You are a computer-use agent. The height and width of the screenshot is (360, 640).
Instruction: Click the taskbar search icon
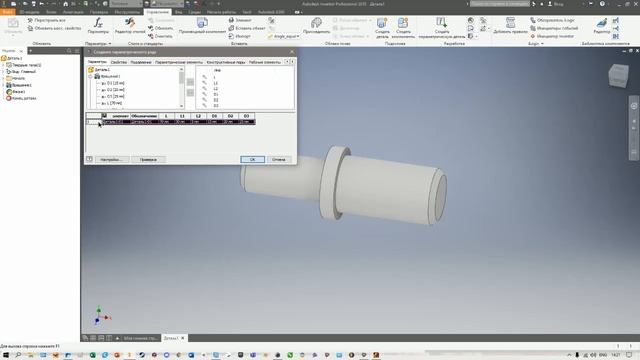click(18, 355)
